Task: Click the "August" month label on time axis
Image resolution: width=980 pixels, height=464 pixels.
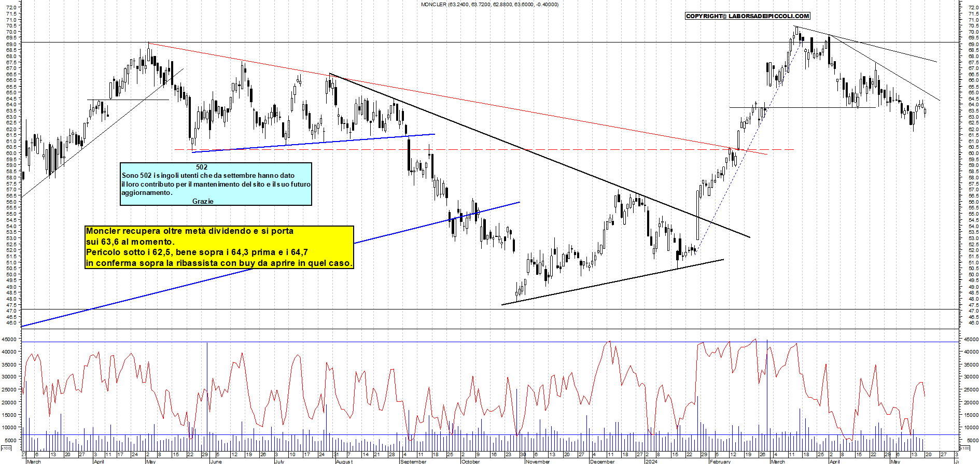Action: click(x=344, y=461)
